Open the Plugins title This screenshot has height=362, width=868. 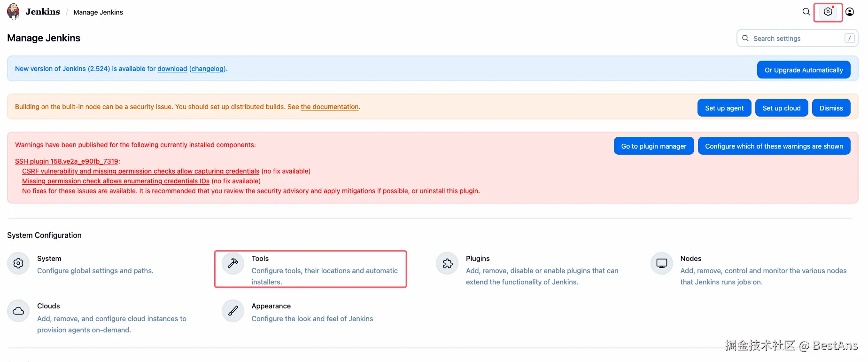[x=478, y=259]
